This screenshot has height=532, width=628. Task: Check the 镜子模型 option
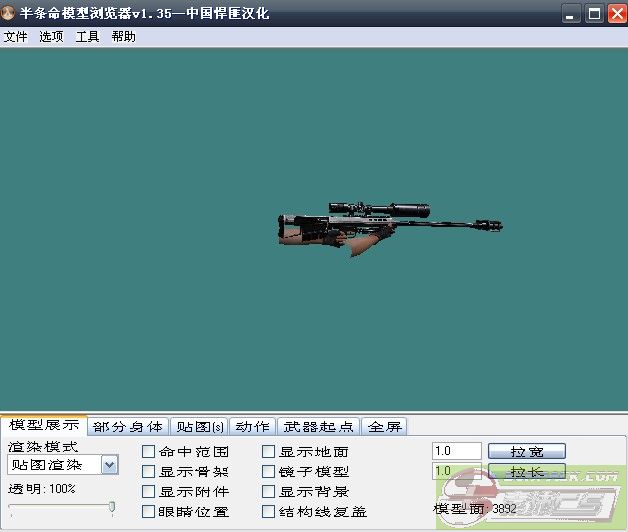269,472
